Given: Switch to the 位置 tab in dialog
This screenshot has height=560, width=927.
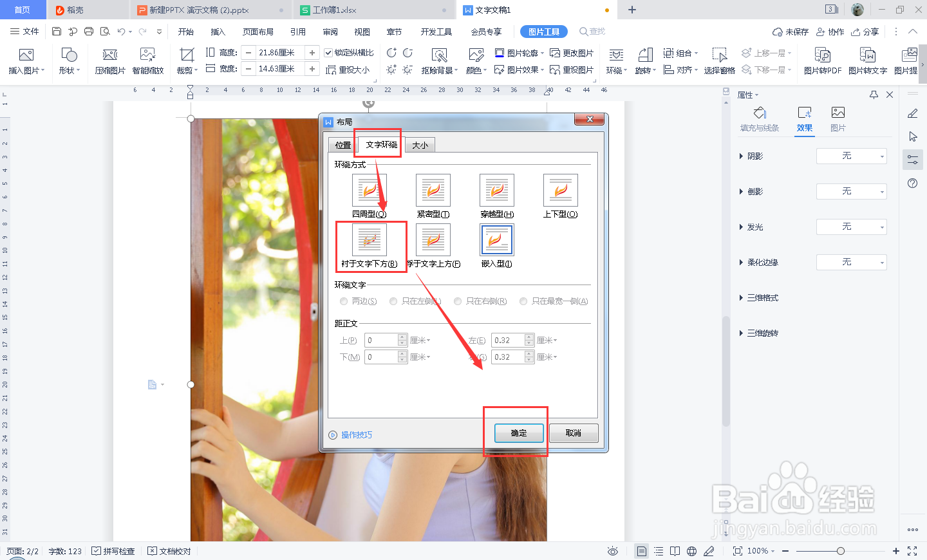Looking at the screenshot, I should (342, 145).
